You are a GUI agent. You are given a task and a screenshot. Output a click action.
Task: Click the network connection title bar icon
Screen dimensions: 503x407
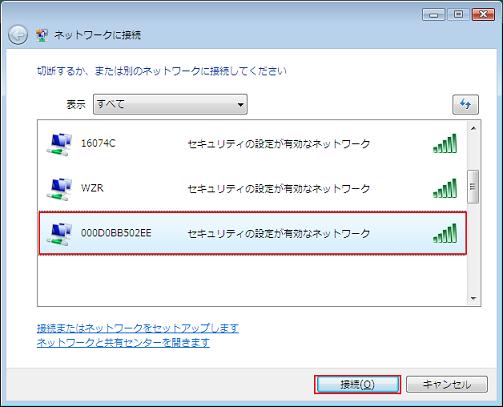pos(42,35)
